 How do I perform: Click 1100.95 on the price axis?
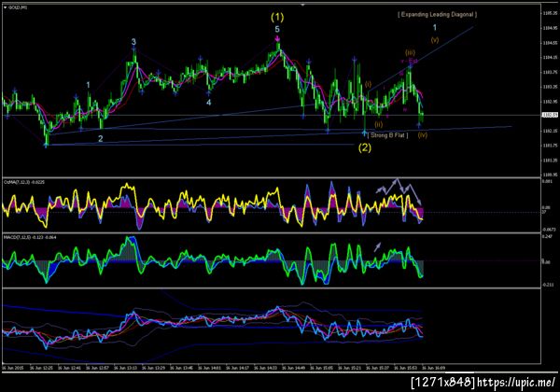click(550, 175)
